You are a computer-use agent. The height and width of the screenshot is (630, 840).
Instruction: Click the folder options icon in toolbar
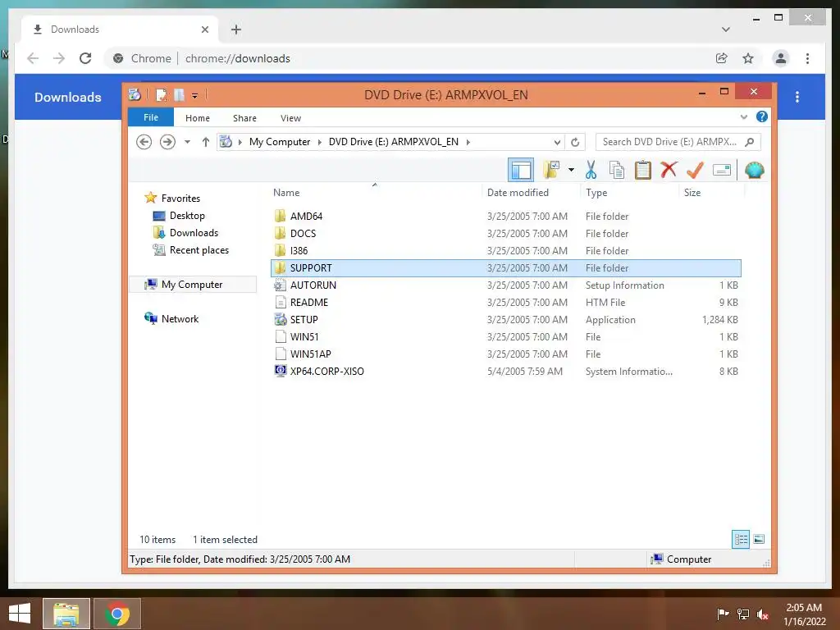(x=551, y=171)
